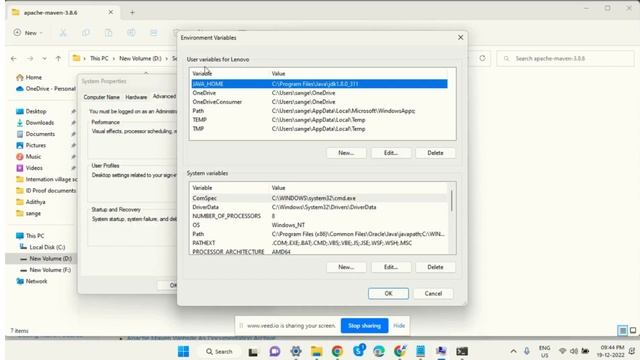Screen dimensions: 640x360
Task: Click Hide link in the sharing bar
Action: tap(399, 326)
